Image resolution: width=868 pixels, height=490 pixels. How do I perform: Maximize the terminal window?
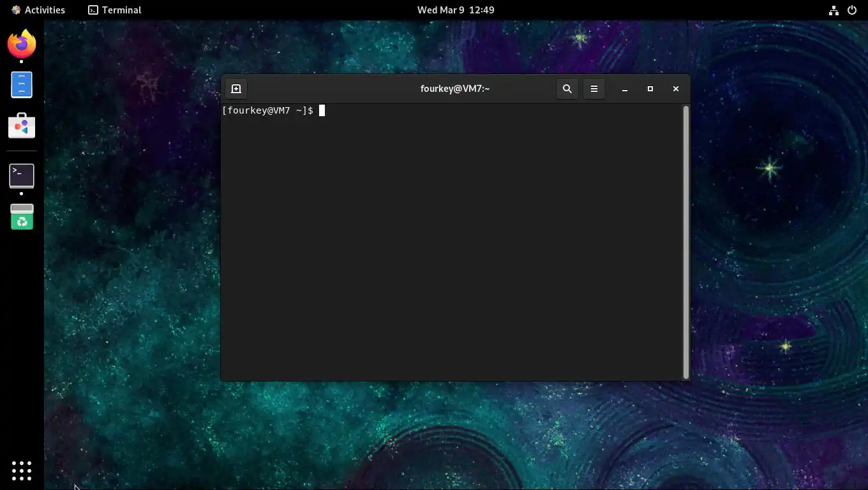pyautogui.click(x=650, y=89)
